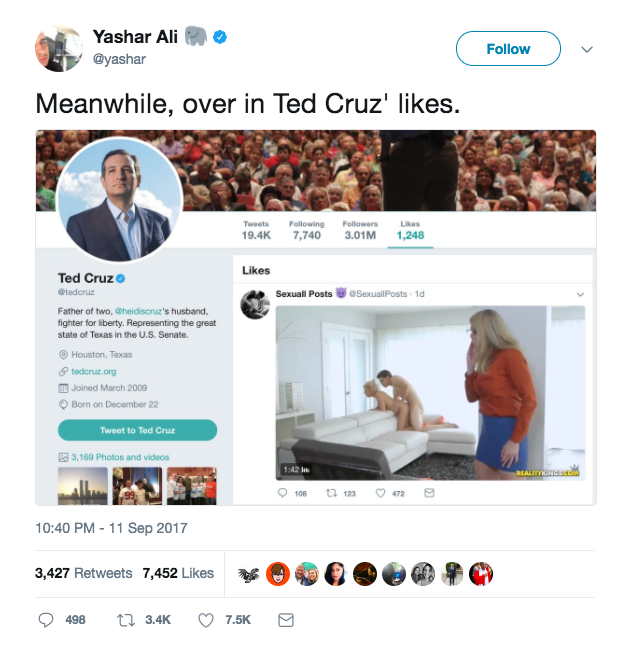Open the 10:40 PM - 11 Sep 2017 timestamp

point(111,527)
